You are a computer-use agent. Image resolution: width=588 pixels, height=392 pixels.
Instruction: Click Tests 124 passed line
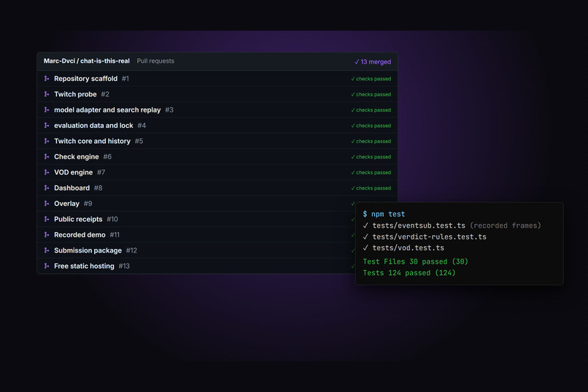tap(409, 273)
